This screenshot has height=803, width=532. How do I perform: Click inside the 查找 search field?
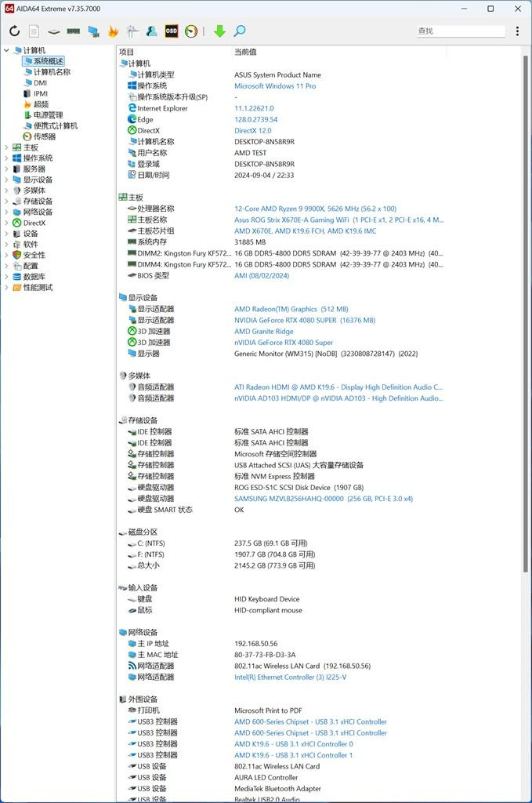click(461, 31)
